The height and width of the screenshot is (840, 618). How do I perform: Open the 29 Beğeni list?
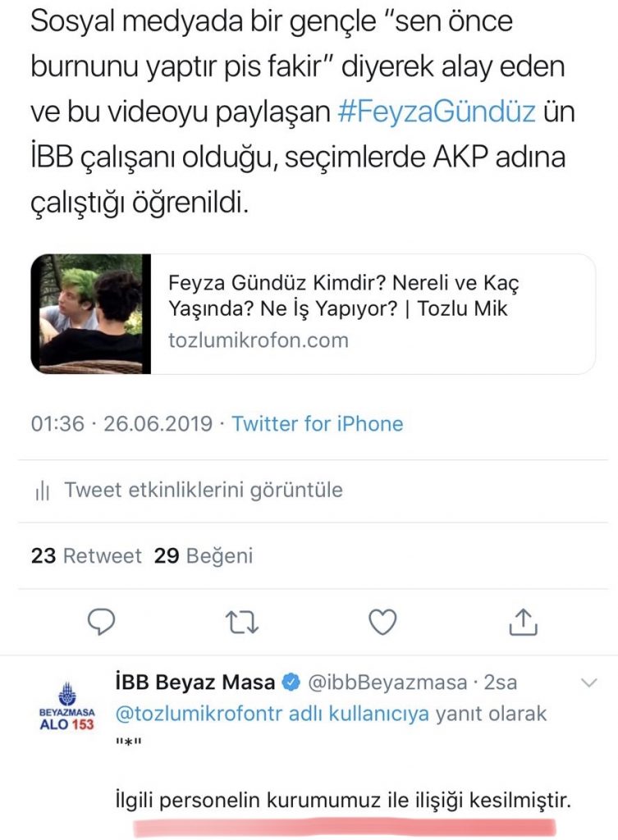(x=204, y=556)
